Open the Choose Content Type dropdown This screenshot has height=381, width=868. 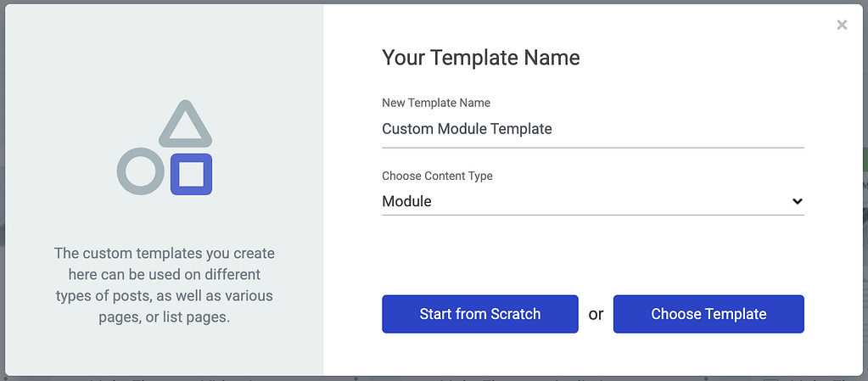[592, 201]
